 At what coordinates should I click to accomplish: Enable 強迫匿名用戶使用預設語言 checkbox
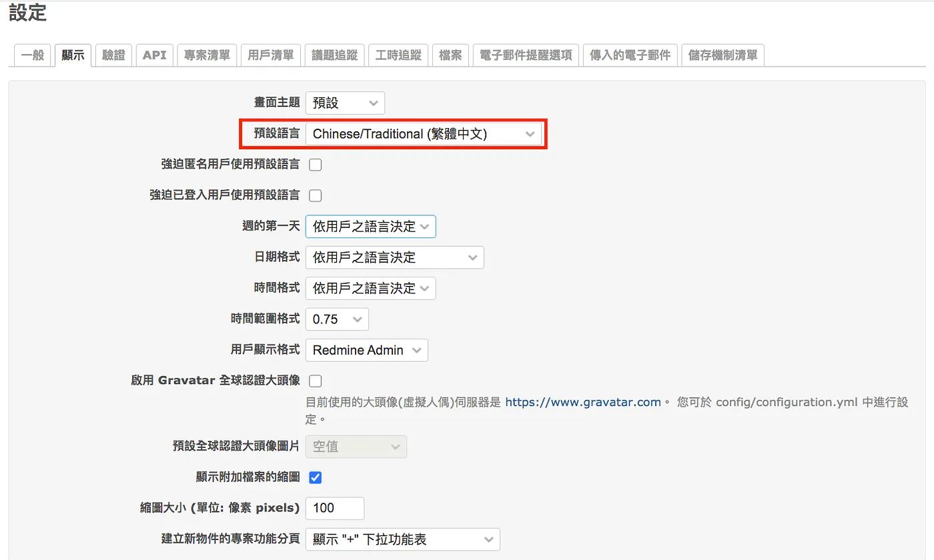[315, 165]
